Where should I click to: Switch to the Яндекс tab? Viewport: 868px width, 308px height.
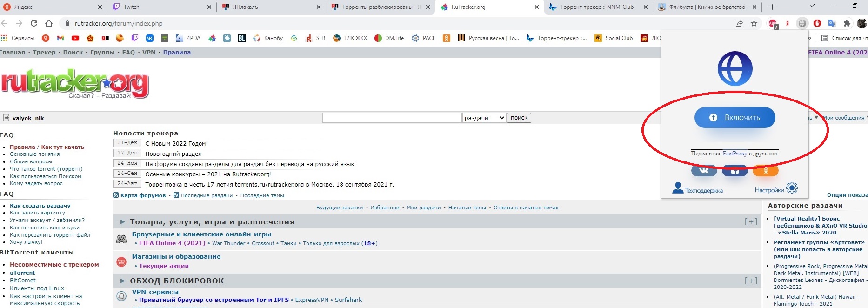[x=53, y=7]
